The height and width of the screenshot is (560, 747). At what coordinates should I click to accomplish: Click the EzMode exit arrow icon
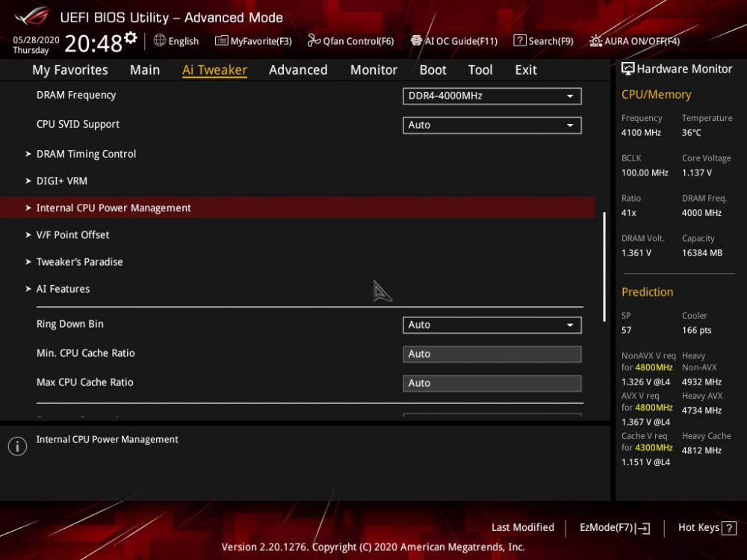[x=643, y=528]
